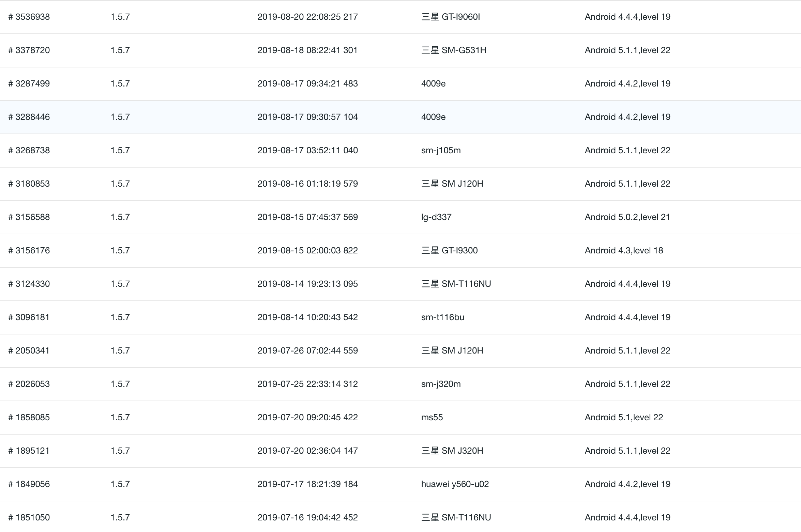This screenshot has height=532, width=801.
Task: Click SM-G531H device name
Action: (454, 50)
